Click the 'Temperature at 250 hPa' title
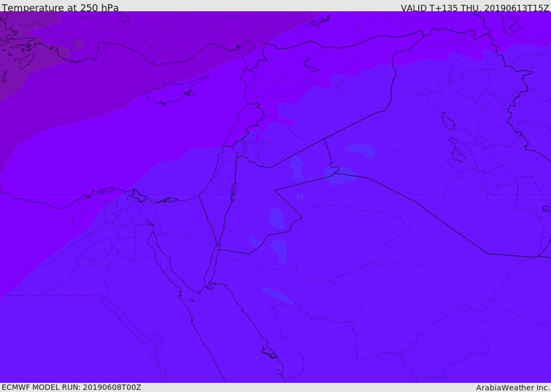Image resolution: width=551 pixels, height=392 pixels. [x=60, y=8]
